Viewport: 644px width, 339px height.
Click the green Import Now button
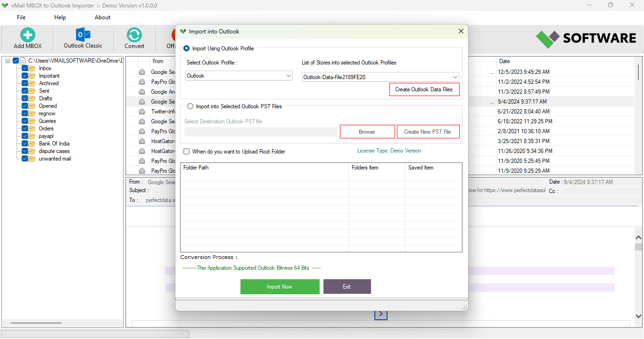(280, 287)
